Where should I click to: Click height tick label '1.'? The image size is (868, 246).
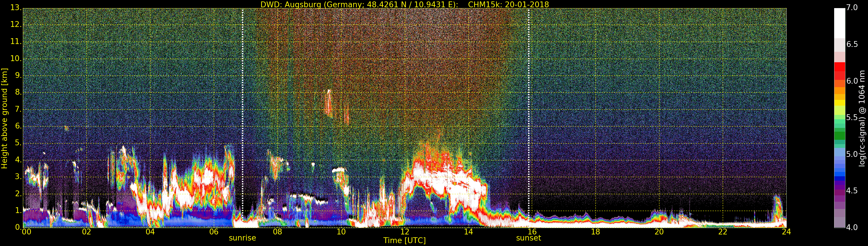click(x=18, y=211)
